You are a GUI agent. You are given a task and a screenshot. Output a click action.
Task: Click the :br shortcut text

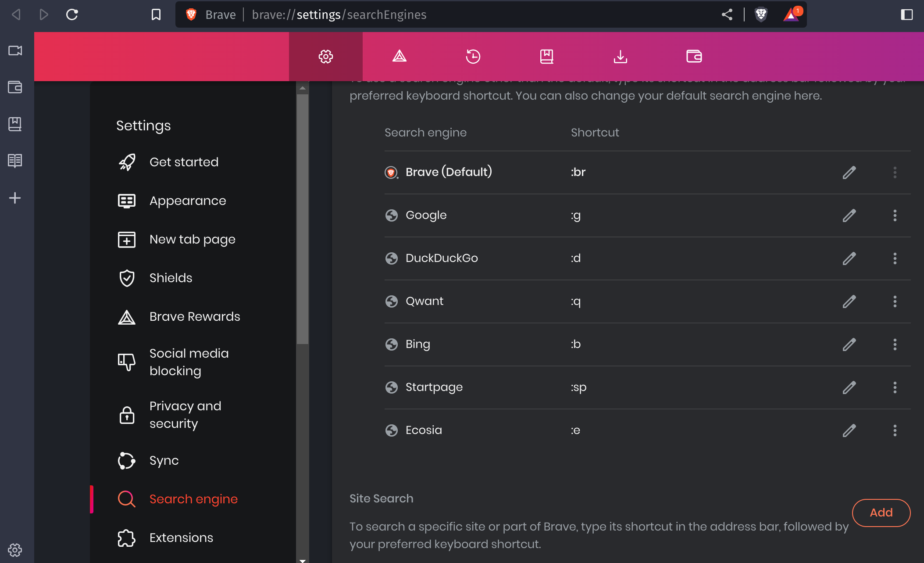[x=578, y=172]
